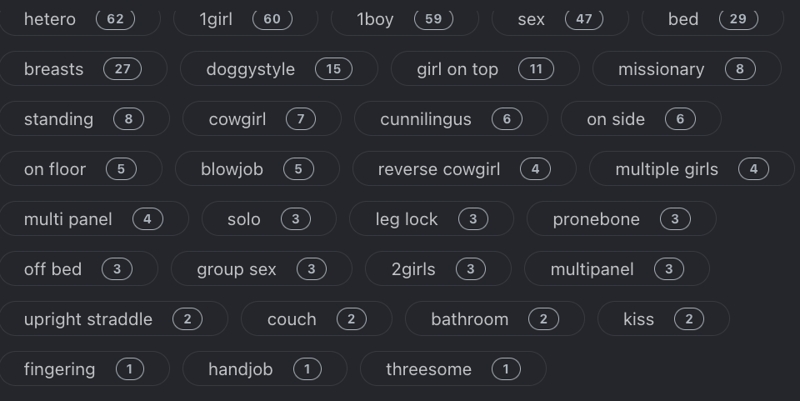The width and height of the screenshot is (800, 401).
Task: Pick the "multipanel" tag
Action: tap(616, 269)
